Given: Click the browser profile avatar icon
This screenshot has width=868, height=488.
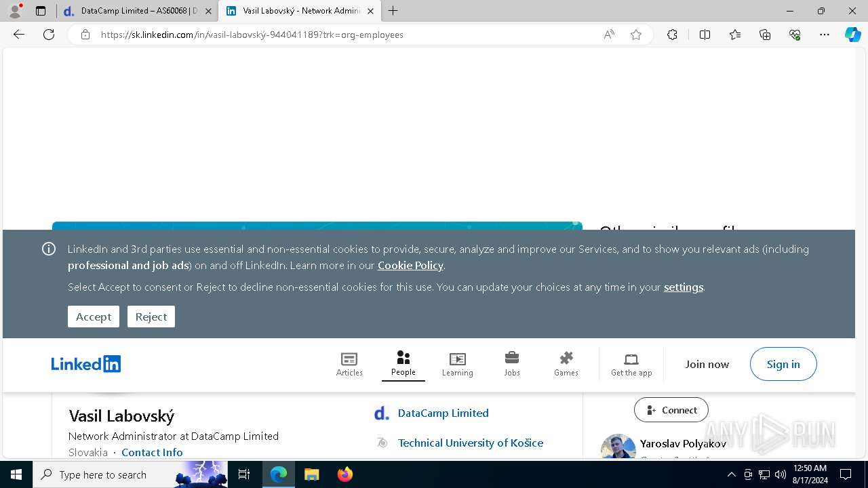Looking at the screenshot, I should (15, 11).
